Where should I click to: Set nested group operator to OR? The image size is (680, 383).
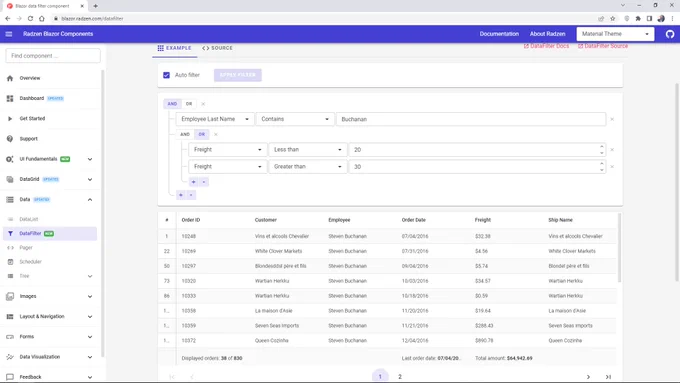[202, 134]
